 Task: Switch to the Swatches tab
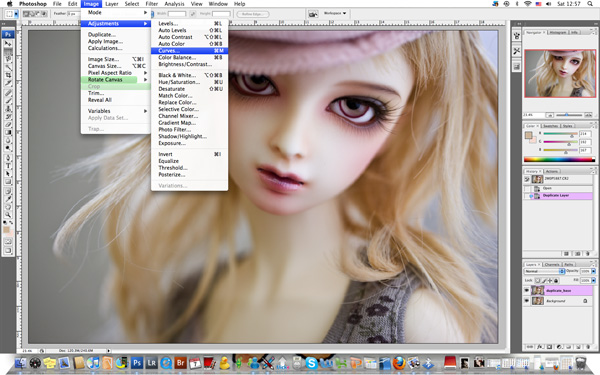(551, 126)
